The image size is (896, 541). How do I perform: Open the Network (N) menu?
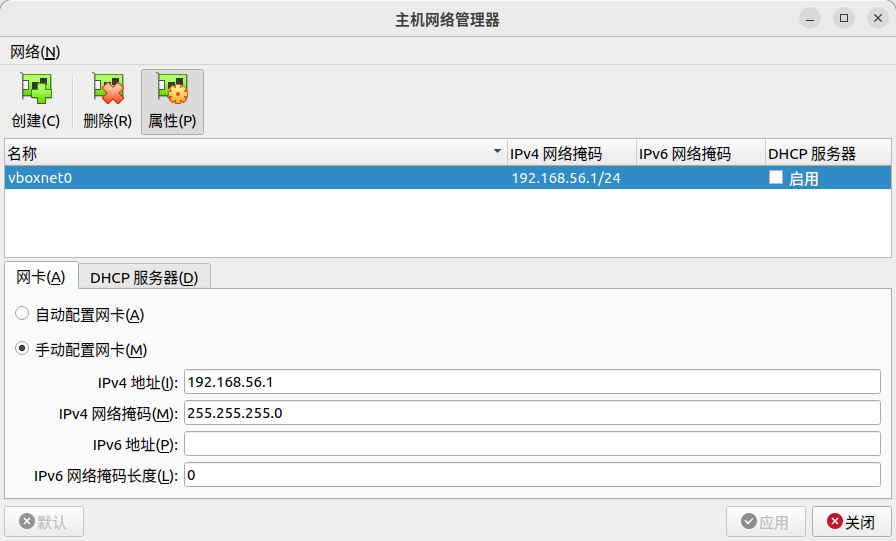pos(35,51)
